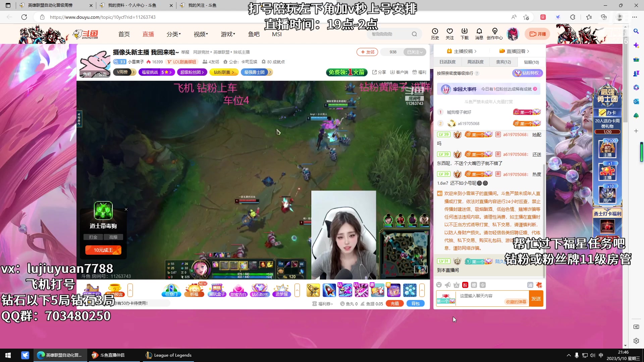
Task: Click the 开播 start streaming button
Action: [537, 34]
